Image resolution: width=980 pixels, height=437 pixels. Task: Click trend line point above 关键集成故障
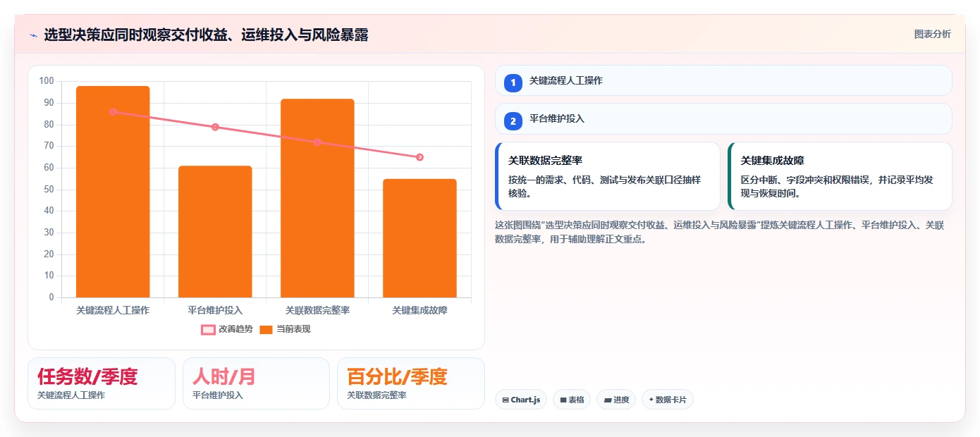pos(419,157)
